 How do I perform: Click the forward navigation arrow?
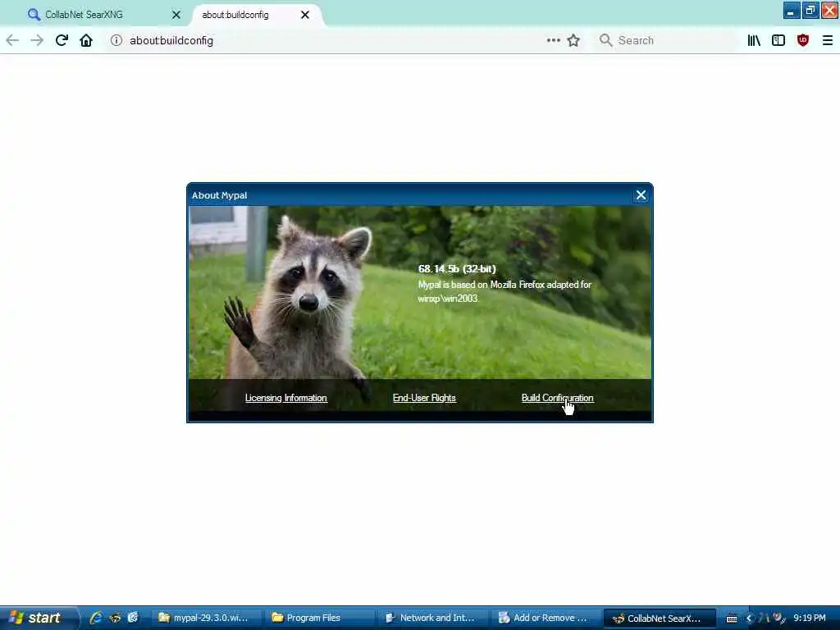click(x=37, y=41)
